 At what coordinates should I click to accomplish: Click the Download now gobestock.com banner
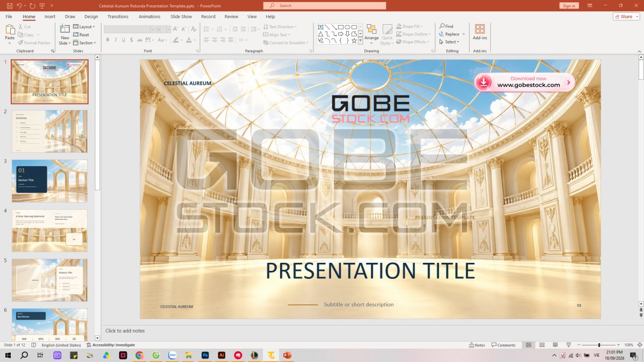(x=524, y=82)
